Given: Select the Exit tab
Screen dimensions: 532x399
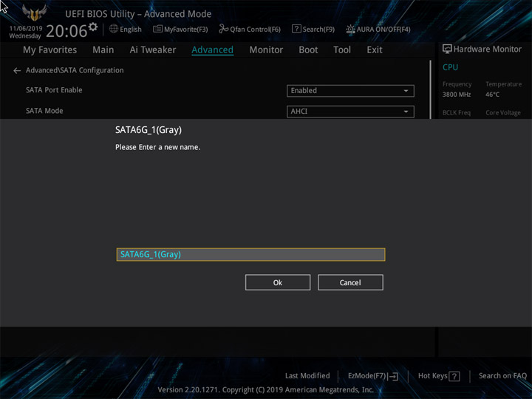Looking at the screenshot, I should 374,50.
